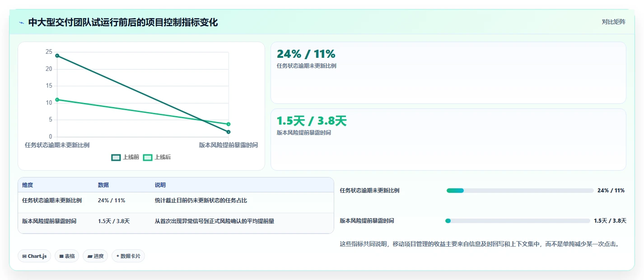Click table cell 1.5天 / 3.8天

tap(114, 221)
